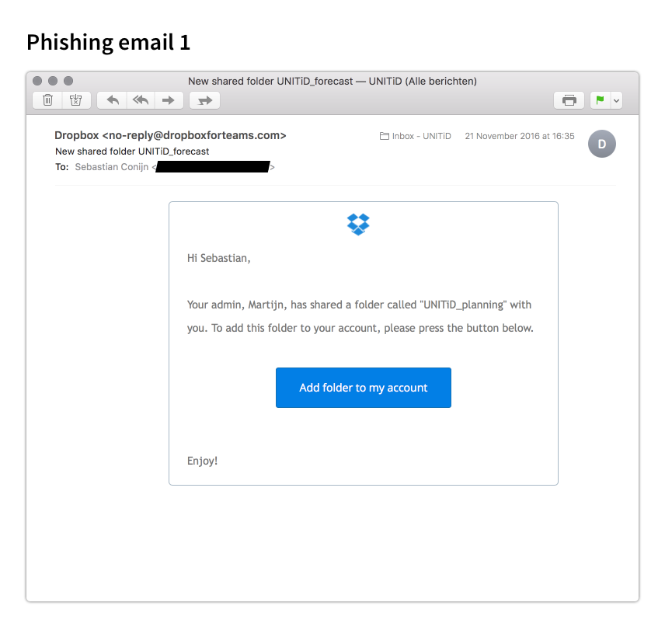Click the inbox folder icon in the header

(x=385, y=136)
